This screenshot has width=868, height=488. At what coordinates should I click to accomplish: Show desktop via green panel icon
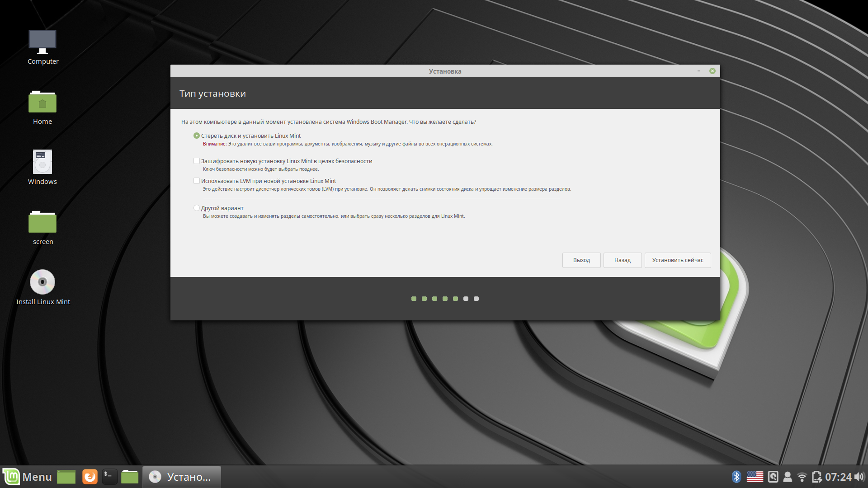pyautogui.click(x=66, y=477)
